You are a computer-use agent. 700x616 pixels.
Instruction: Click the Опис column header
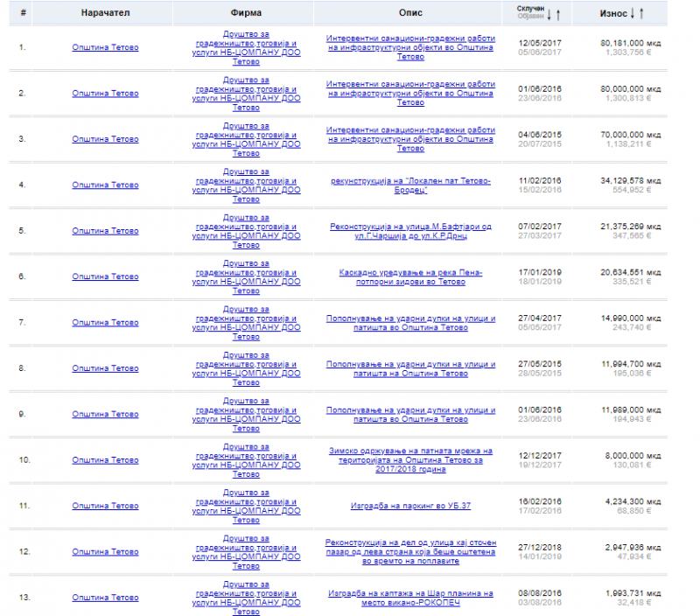pos(410,14)
